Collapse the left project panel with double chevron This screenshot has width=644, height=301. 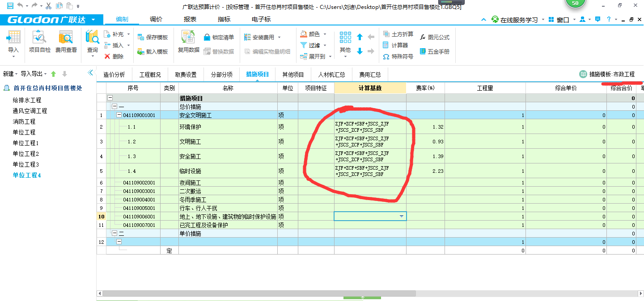[x=90, y=72]
